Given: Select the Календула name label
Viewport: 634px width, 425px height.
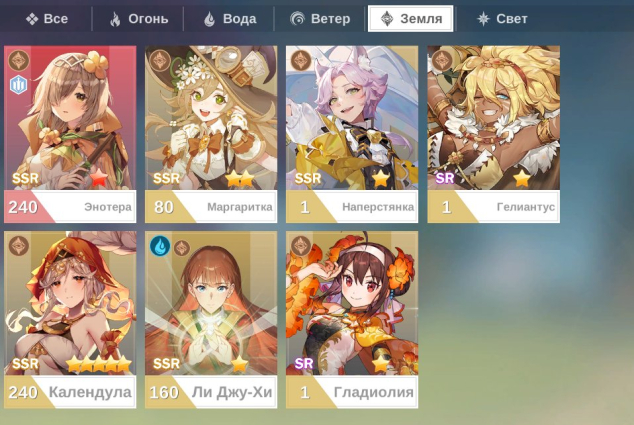Looking at the screenshot, I should coord(90,392).
